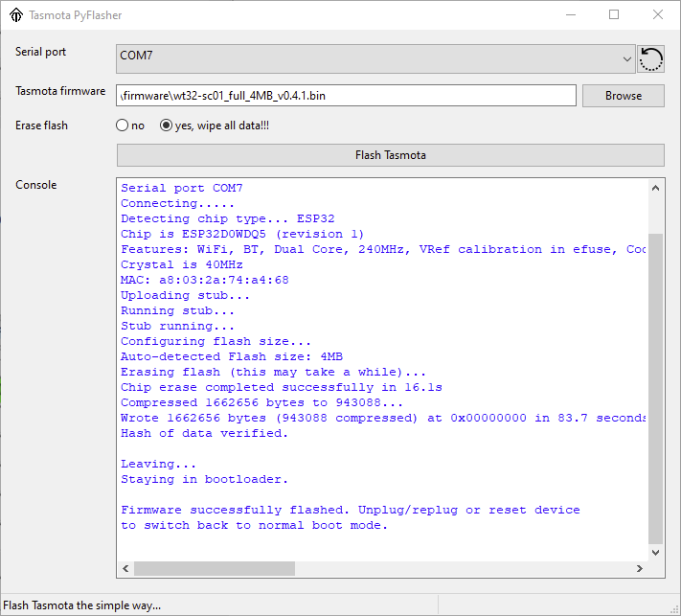
Task: Click inside the Tasmota firmware path field
Action: pos(346,96)
